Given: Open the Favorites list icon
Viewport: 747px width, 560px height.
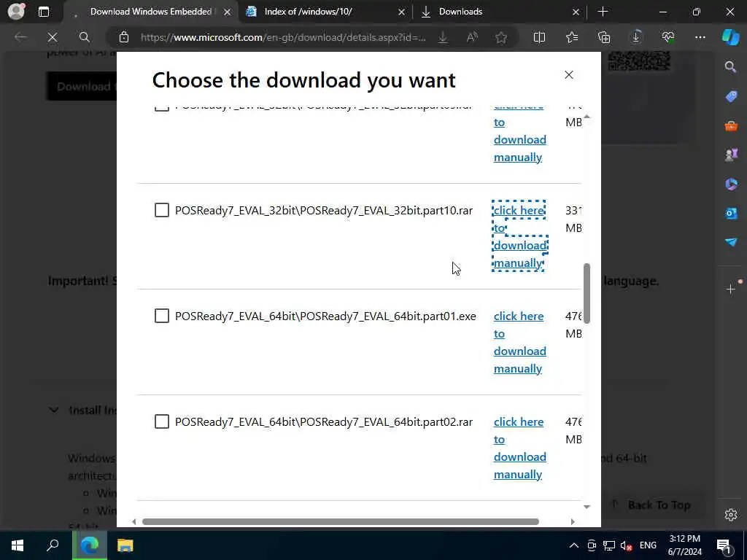Looking at the screenshot, I should [572, 37].
